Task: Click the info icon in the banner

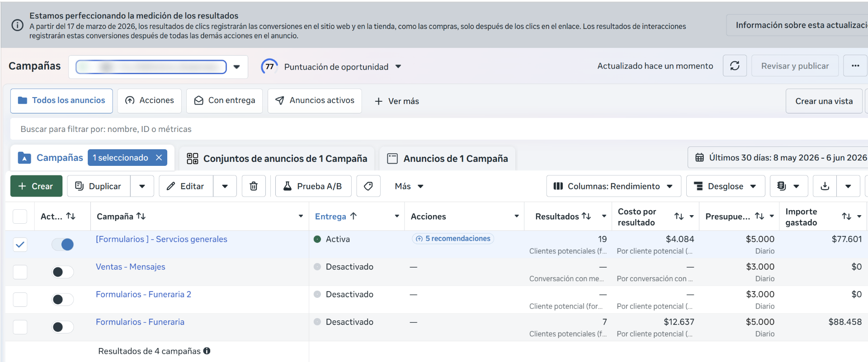Action: coord(17,25)
